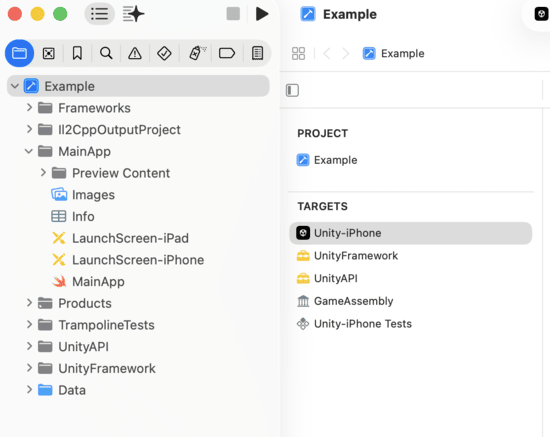This screenshot has height=437, width=550.
Task: Click the Coding Intelligence sparkle icon
Action: click(133, 14)
